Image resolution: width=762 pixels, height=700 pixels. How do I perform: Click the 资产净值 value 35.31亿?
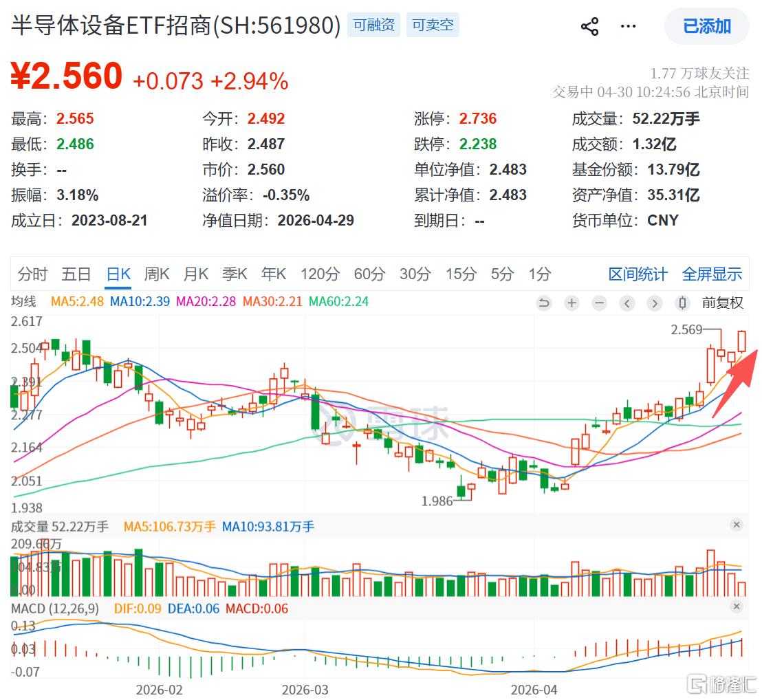click(x=673, y=195)
